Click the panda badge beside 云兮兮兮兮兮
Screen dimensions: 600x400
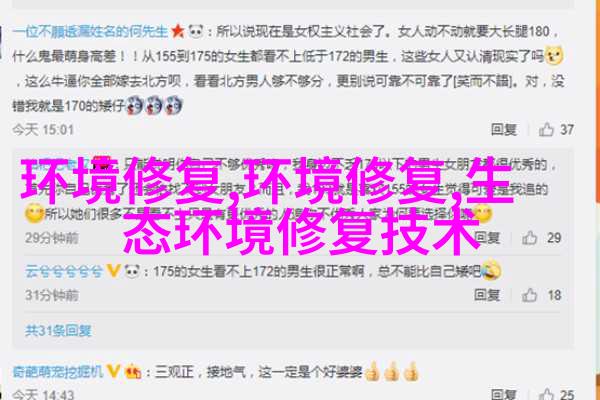click(x=132, y=271)
